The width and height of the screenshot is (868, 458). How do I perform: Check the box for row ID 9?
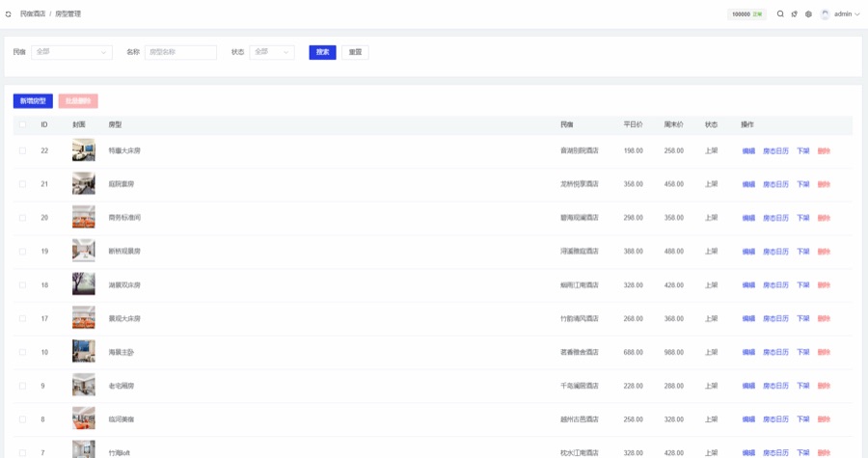point(22,386)
